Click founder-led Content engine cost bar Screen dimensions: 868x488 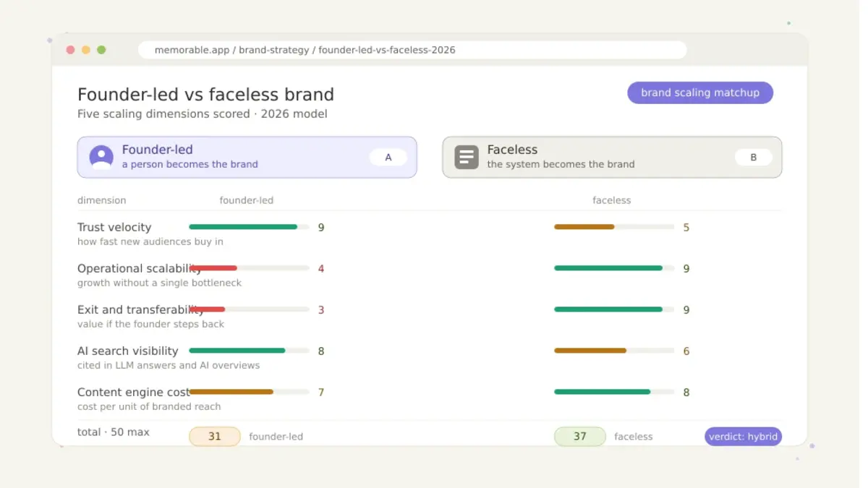[250, 392]
